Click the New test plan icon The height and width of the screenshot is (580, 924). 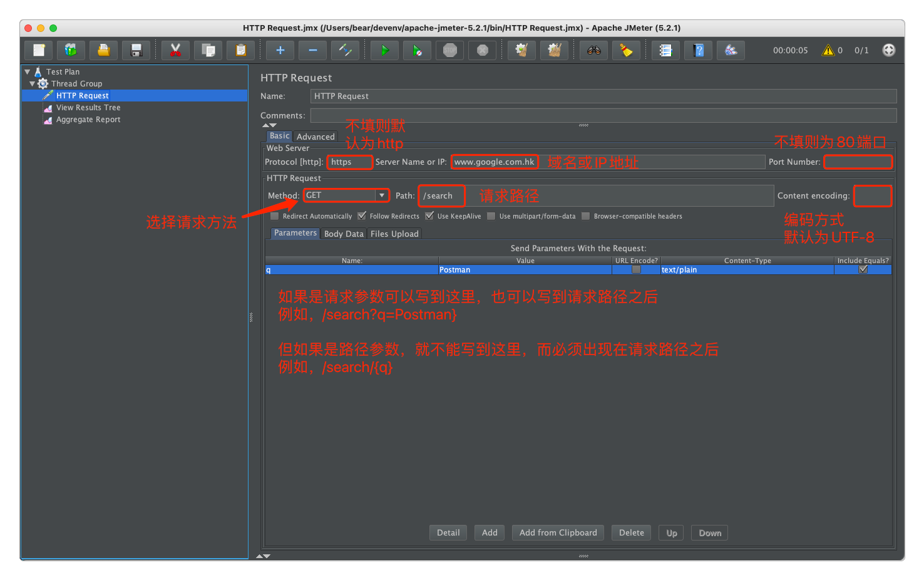tap(39, 50)
